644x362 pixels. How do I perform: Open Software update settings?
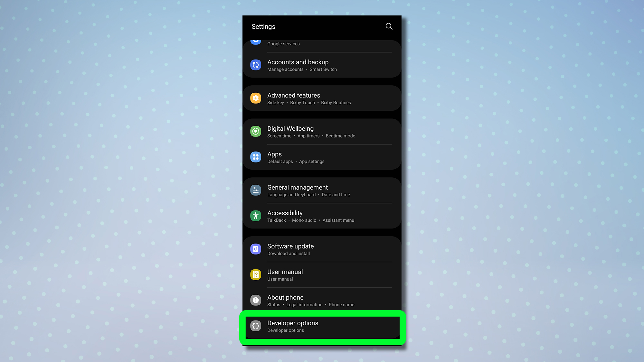tap(322, 249)
